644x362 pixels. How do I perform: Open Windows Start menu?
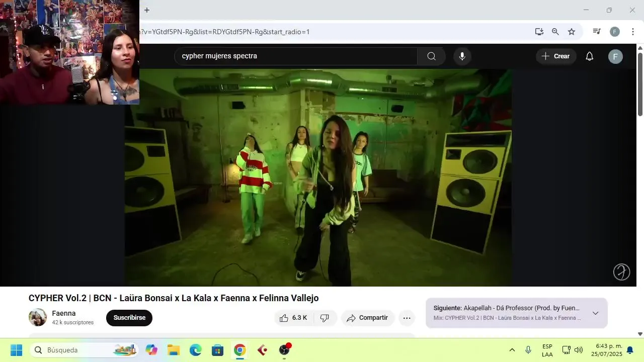point(16,350)
